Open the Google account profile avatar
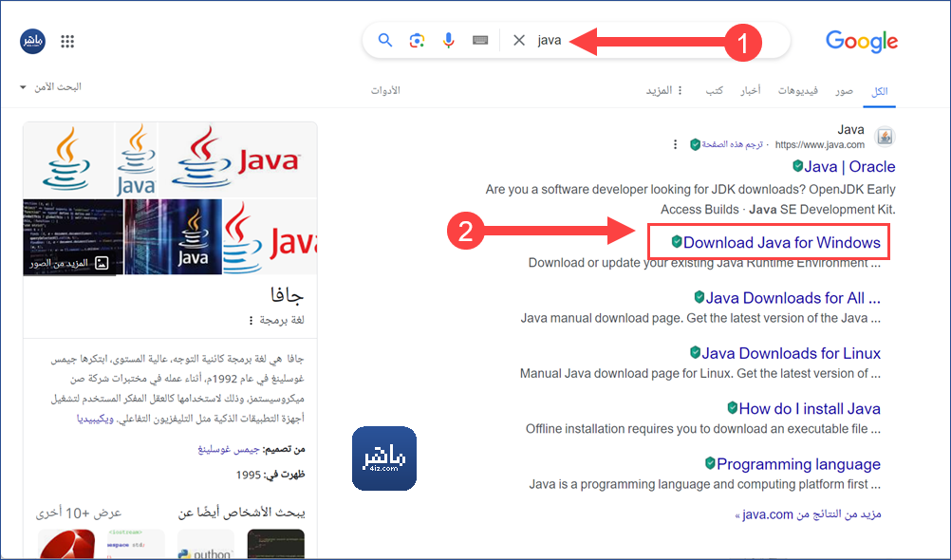Image resolution: width=951 pixels, height=560 pixels. [x=33, y=41]
